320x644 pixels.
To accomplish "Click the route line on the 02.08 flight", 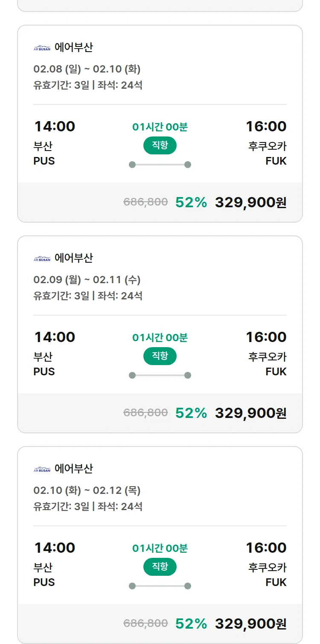I will [160, 165].
